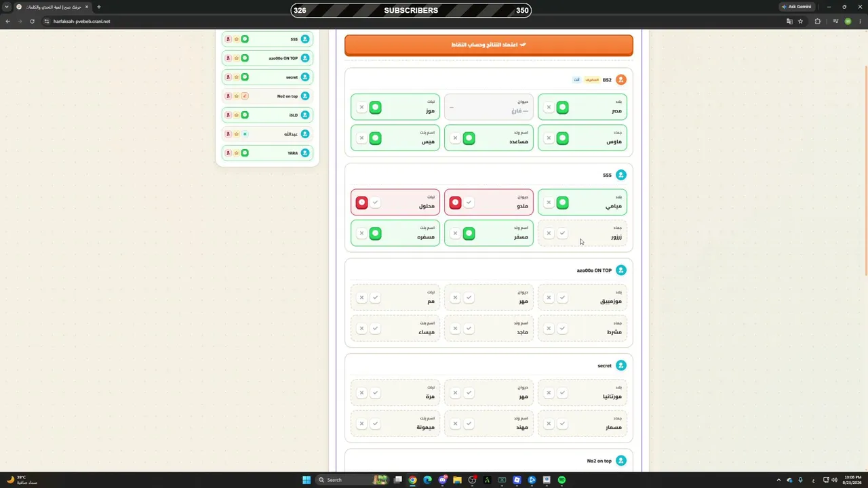This screenshot has height=488, width=868.
Task: Approve ميمونة answer with checkmark
Action: point(375,424)
